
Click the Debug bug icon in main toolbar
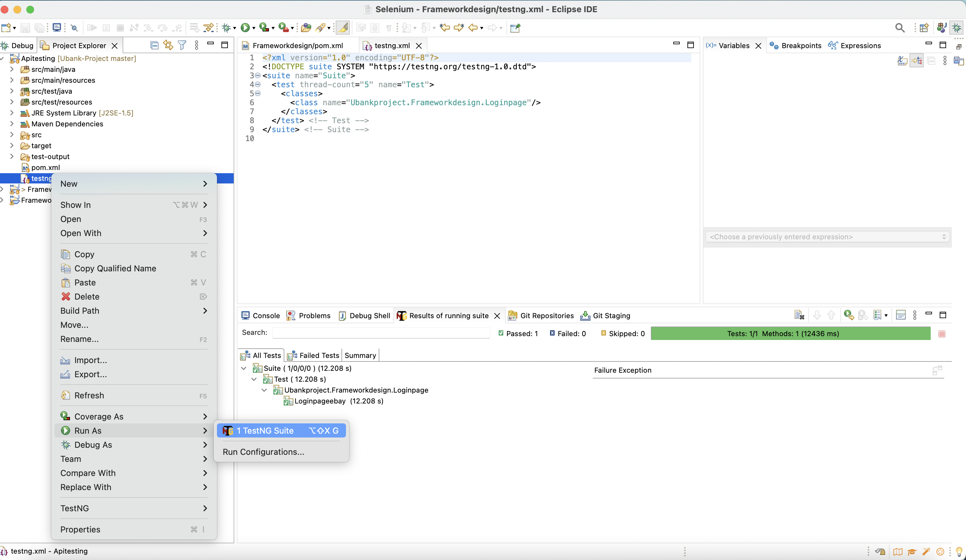(227, 28)
